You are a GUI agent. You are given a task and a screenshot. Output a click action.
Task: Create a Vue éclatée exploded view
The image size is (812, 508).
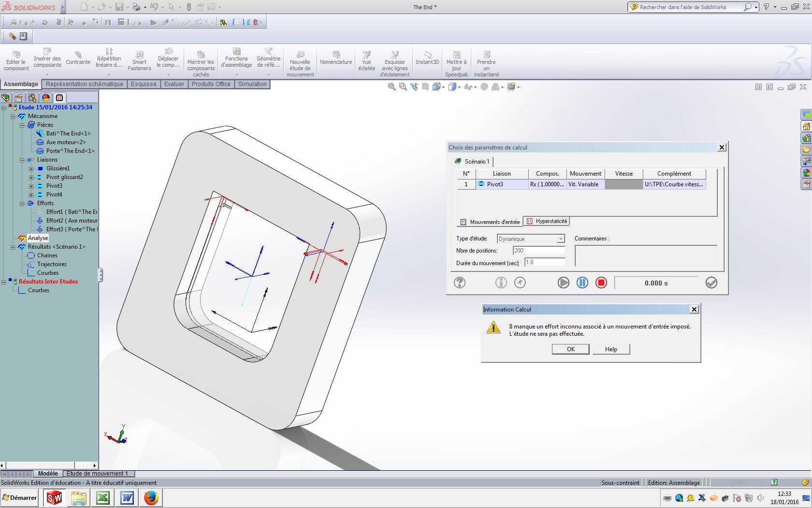coord(367,61)
